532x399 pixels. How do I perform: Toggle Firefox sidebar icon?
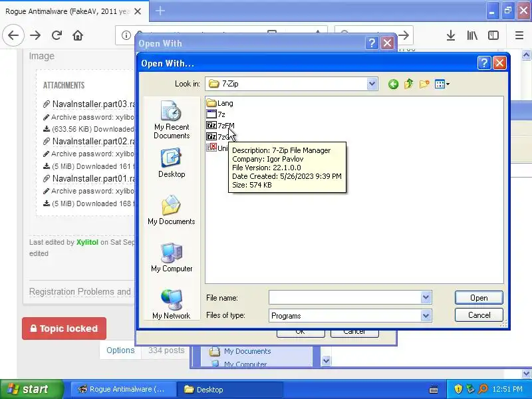(x=493, y=35)
